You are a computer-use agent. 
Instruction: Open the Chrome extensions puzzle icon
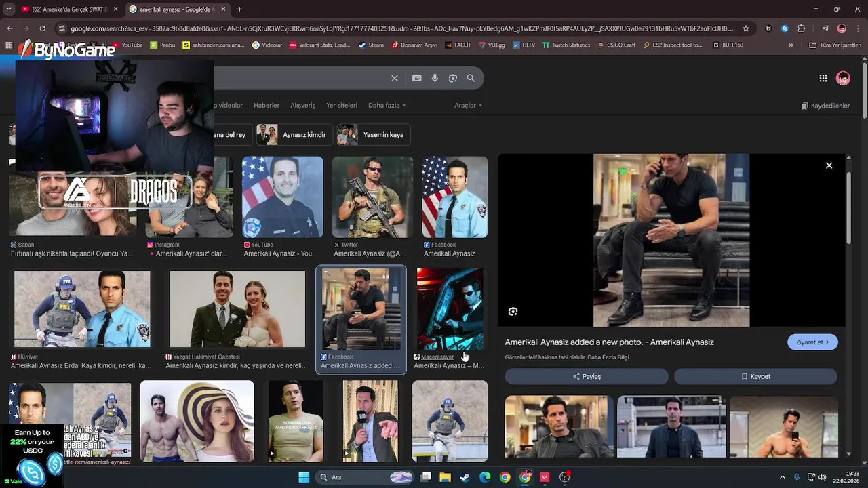pyautogui.click(x=801, y=28)
